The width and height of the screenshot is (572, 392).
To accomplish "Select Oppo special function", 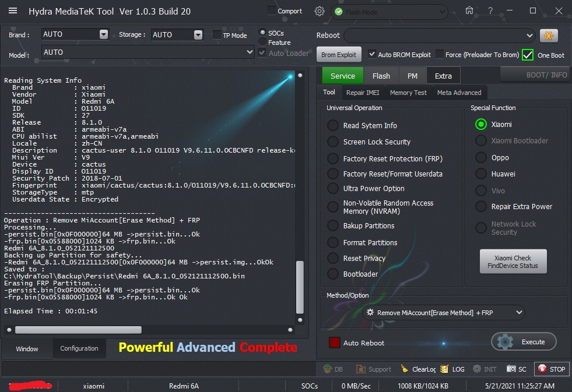I will pos(481,157).
